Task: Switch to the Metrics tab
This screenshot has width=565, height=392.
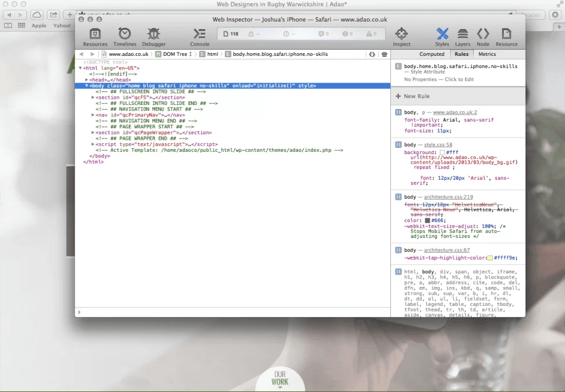Action: (487, 54)
